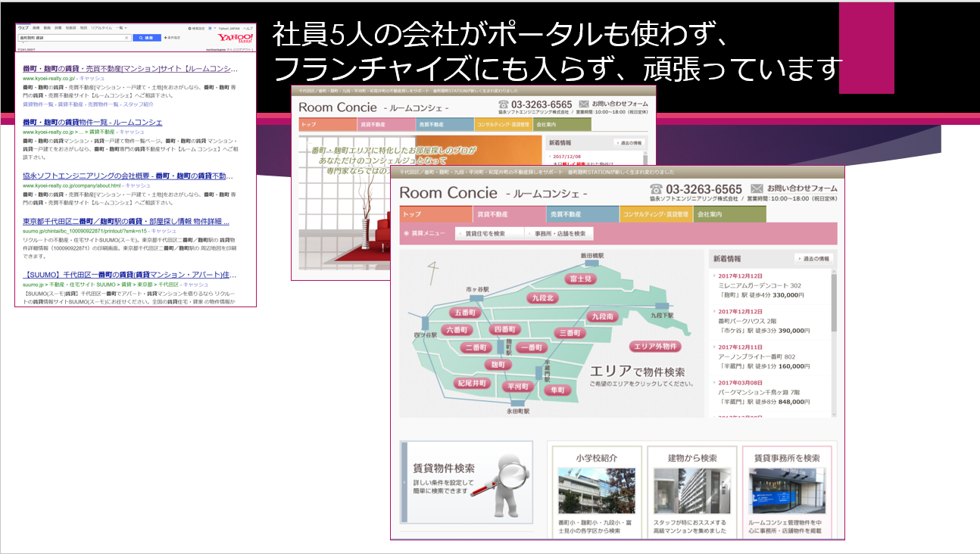Open the 会社案内 tab on back Room Concie page
Viewport: 980px width, 554px height.
[563, 125]
